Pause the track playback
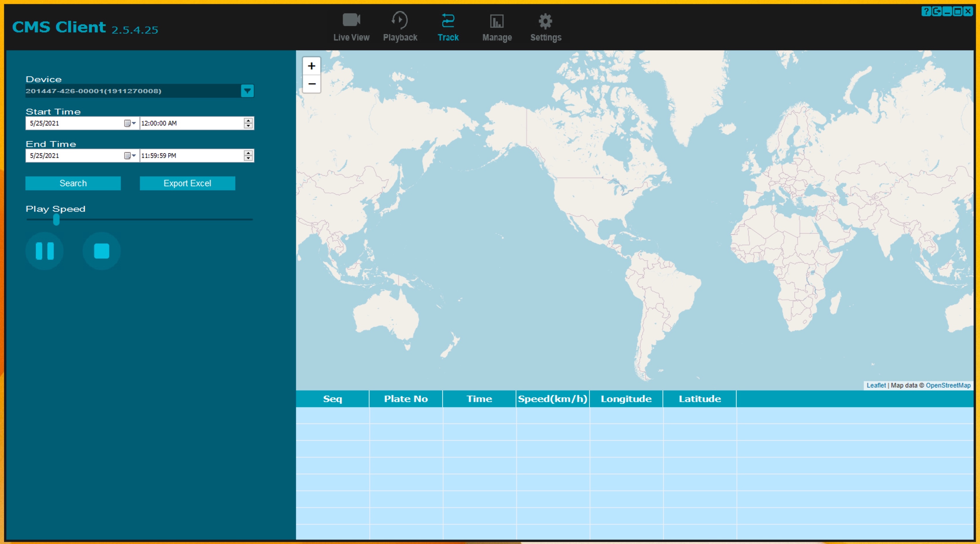This screenshot has height=544, width=980. coord(45,251)
